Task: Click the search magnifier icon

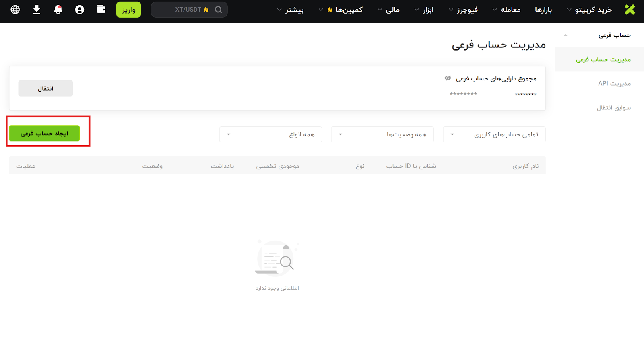Action: pos(218,10)
